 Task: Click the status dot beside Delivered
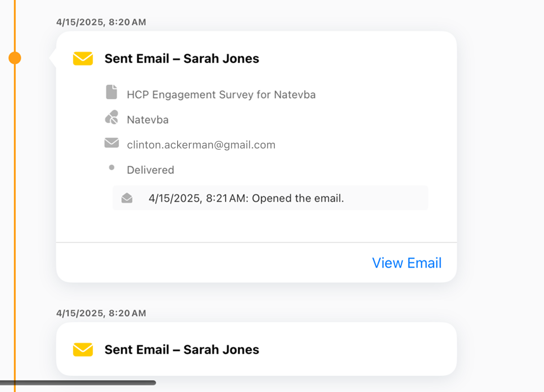coord(112,168)
